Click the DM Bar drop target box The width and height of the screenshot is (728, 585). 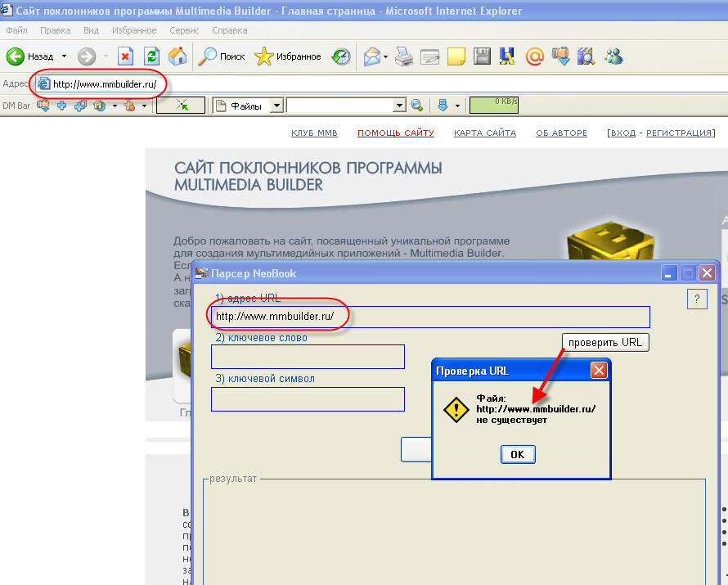(x=181, y=106)
